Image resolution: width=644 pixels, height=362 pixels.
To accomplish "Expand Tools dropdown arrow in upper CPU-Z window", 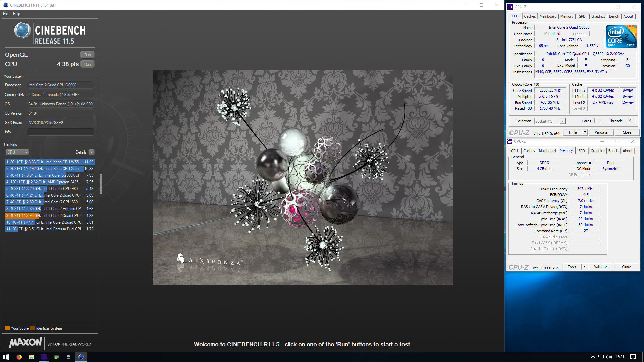I will [x=585, y=133].
